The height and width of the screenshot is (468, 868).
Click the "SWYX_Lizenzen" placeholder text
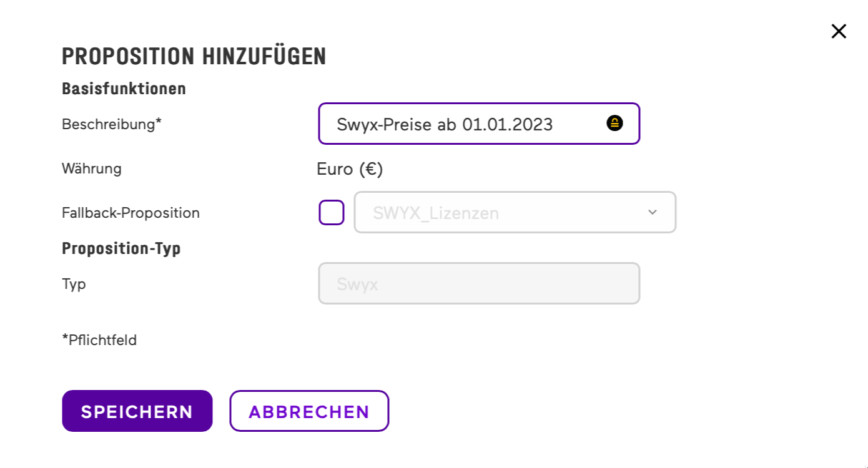coord(436,213)
